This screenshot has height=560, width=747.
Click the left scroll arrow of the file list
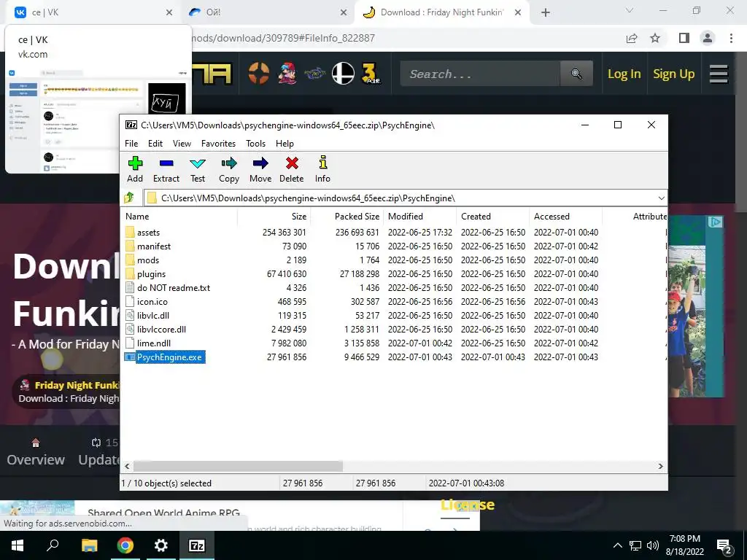click(x=127, y=466)
